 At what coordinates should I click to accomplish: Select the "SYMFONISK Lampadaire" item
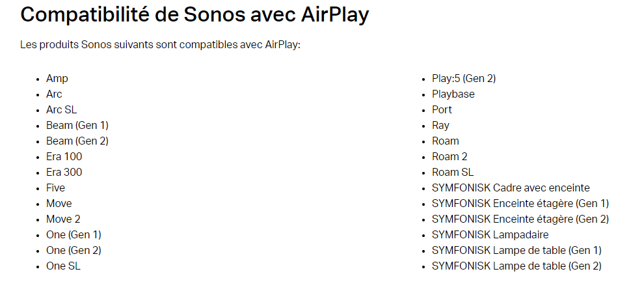tap(490, 235)
